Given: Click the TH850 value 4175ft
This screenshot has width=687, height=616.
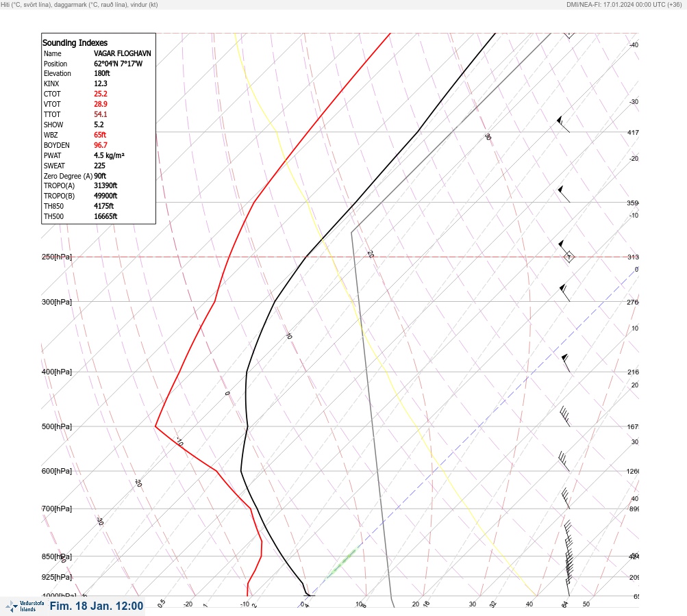Looking at the screenshot, I should coord(103,206).
